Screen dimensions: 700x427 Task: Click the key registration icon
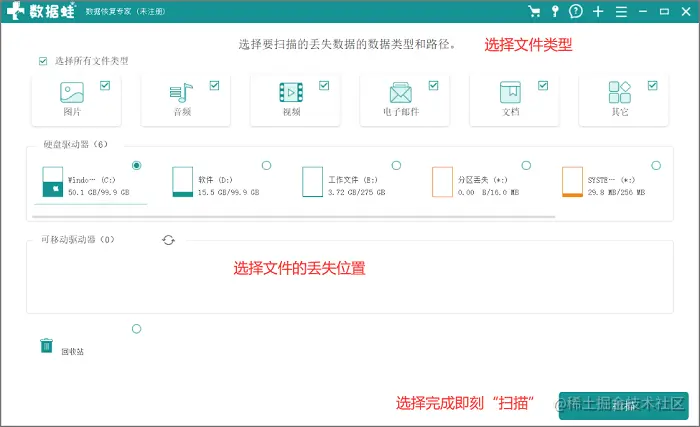(x=555, y=11)
